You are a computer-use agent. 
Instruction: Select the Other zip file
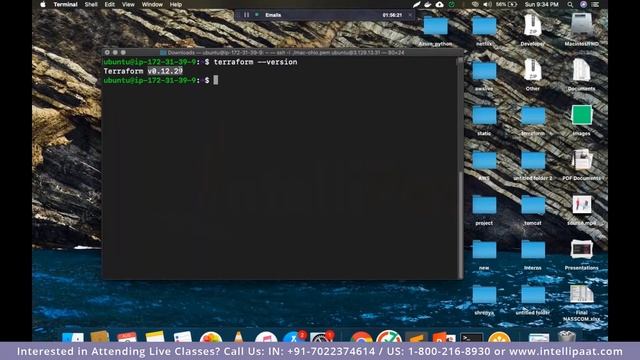[533, 70]
